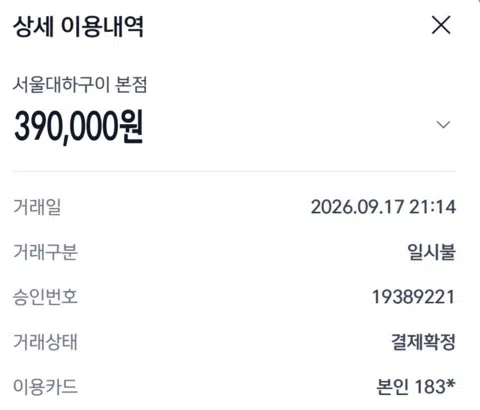Select the 거래일 label
Image resolution: width=480 pixels, height=410 pixels.
tap(37, 207)
